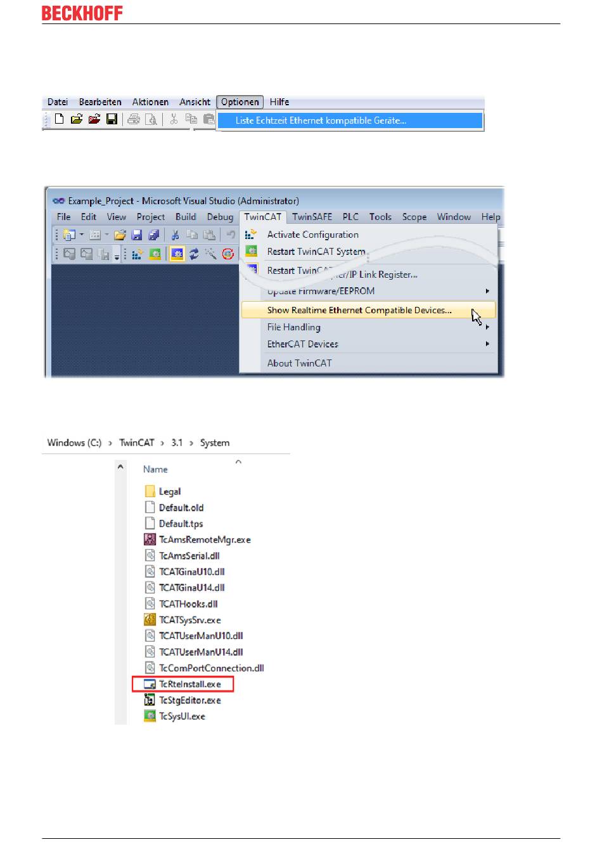Image resolution: width=602 pixels, height=868 pixels.
Task: Expand the Update Firmware/EEPROM submenu arrow
Action: (487, 291)
